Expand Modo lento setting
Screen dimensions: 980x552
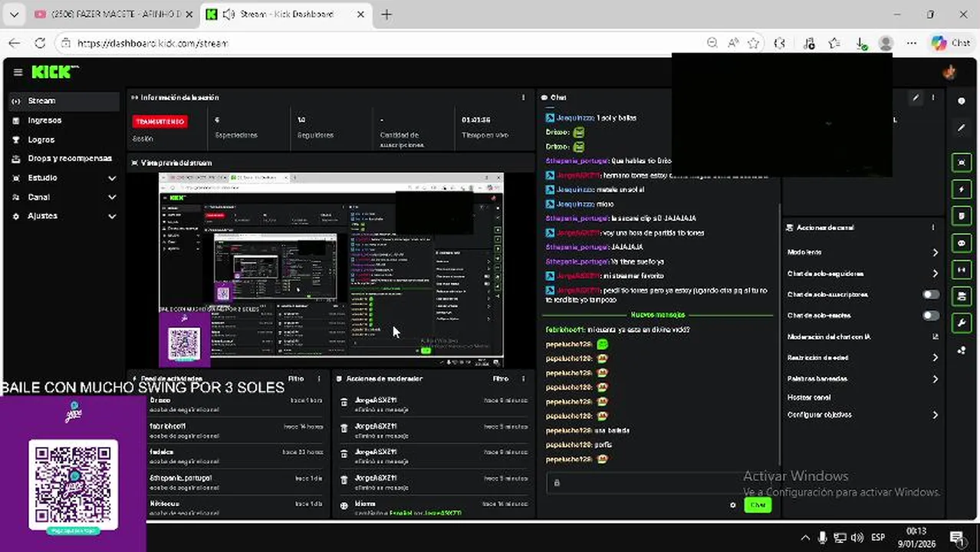coord(863,252)
